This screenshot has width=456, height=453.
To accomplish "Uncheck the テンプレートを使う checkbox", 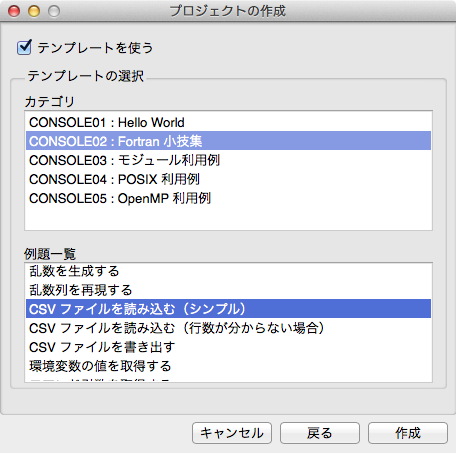I will pyautogui.click(x=24, y=48).
